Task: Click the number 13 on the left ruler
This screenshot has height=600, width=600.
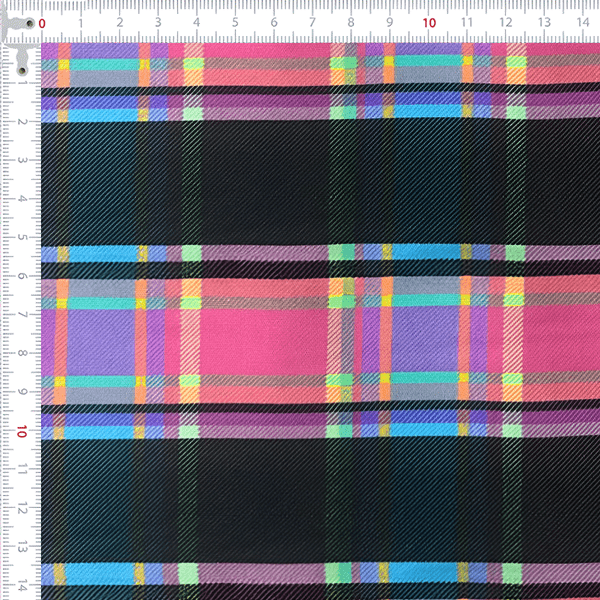Action: point(22,547)
